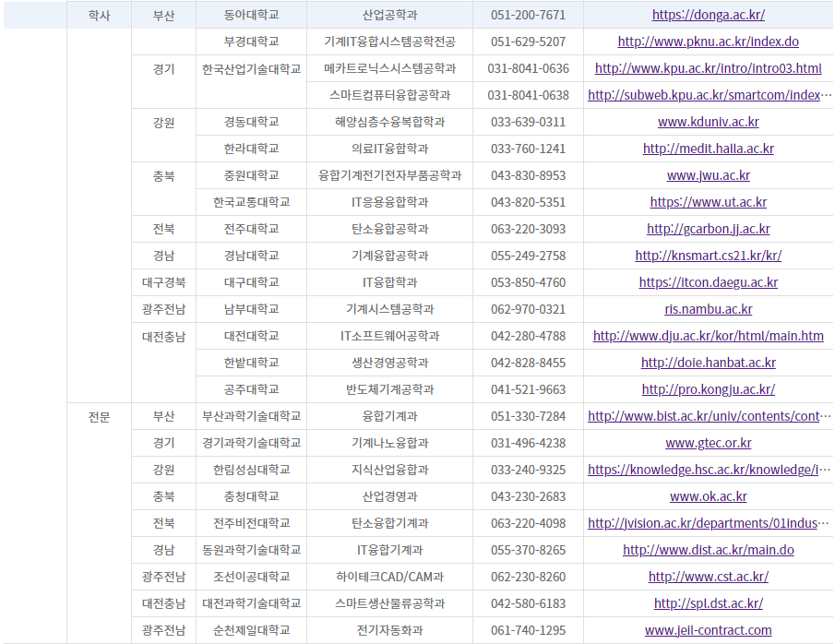Select the 동아대학교 cell
This screenshot has width=835, height=644.
251,15
